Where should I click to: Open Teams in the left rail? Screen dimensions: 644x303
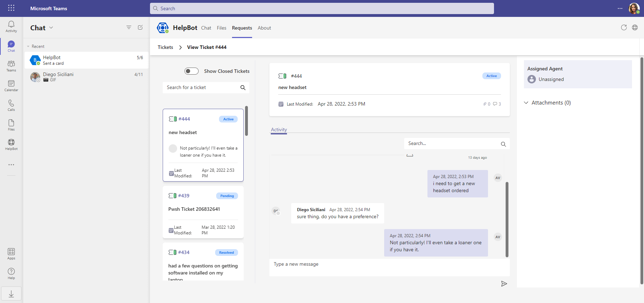pyautogui.click(x=11, y=66)
